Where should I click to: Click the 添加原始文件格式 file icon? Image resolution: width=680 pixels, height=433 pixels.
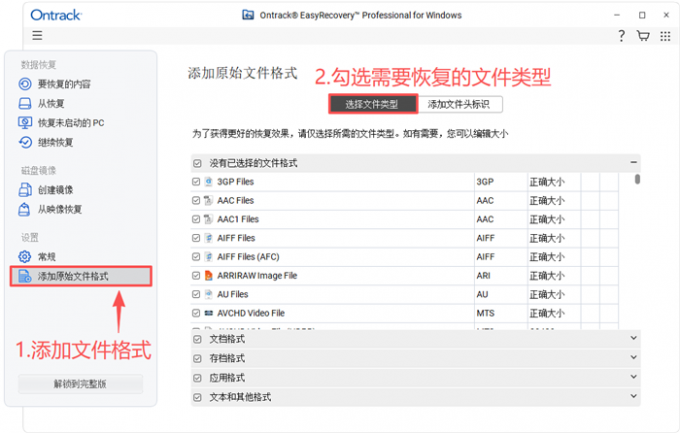point(25,276)
